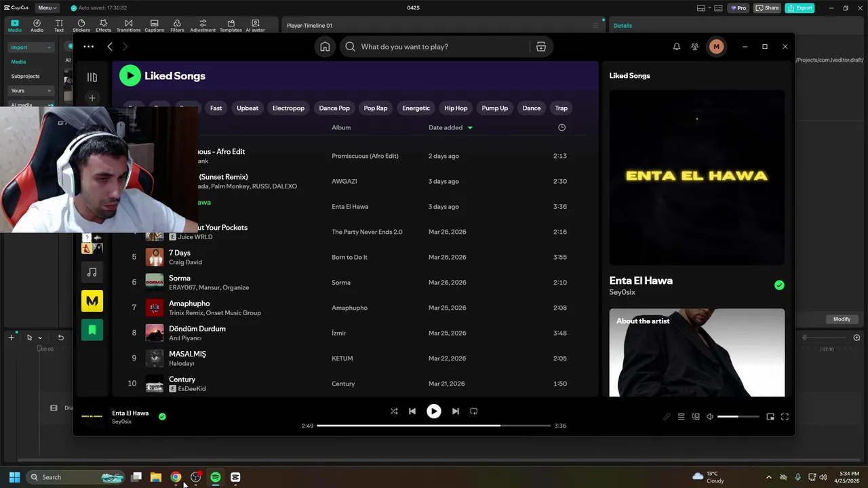Open Windows Start button

pos(14,477)
